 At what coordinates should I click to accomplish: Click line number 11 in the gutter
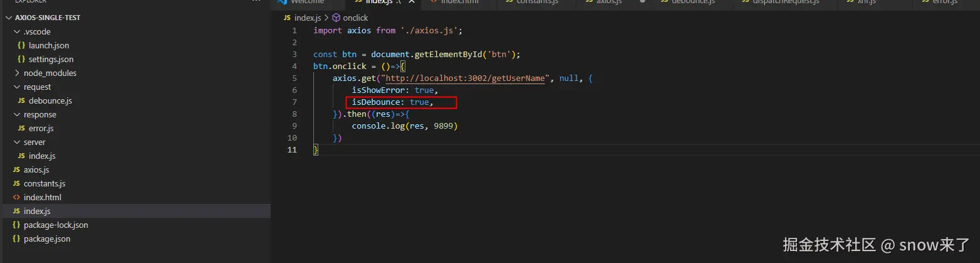click(292, 150)
